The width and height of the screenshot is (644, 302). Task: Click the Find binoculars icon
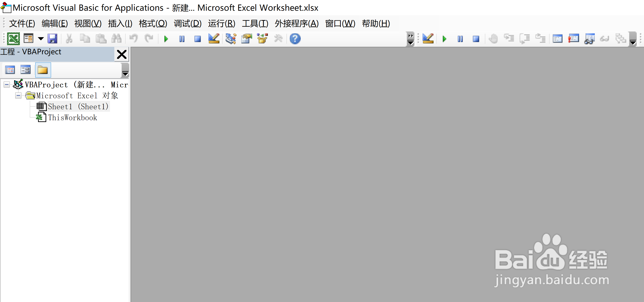pos(116,39)
